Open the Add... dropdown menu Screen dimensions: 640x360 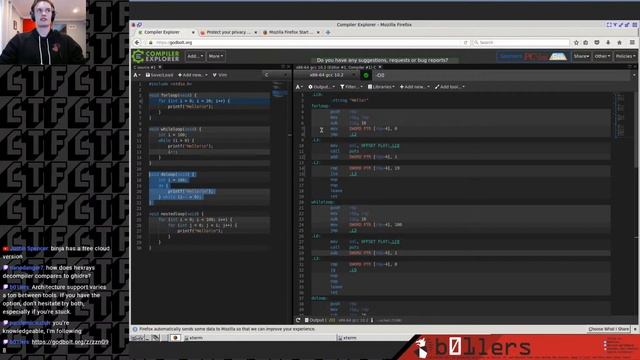[x=195, y=56]
